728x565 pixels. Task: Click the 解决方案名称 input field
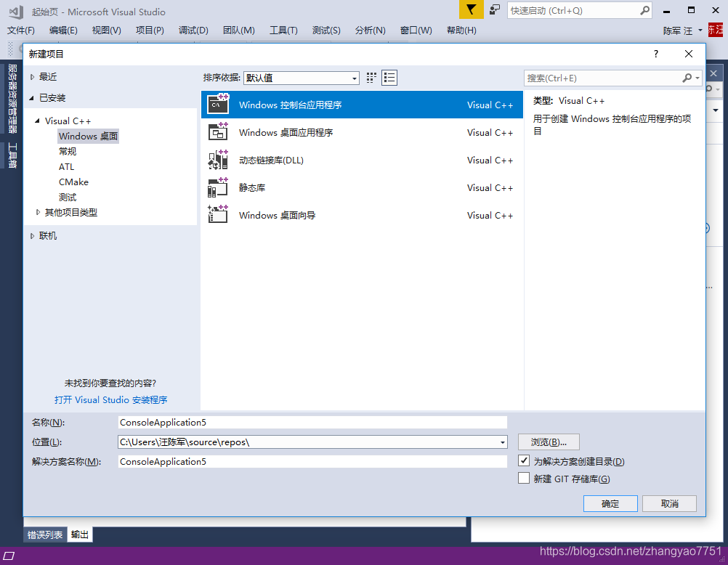[312, 461]
